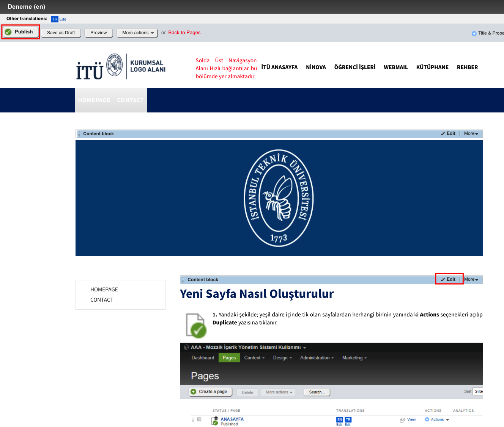Click the round university seal in the header logo
Image resolution: width=504 pixels, height=427 pixels.
coord(114,65)
